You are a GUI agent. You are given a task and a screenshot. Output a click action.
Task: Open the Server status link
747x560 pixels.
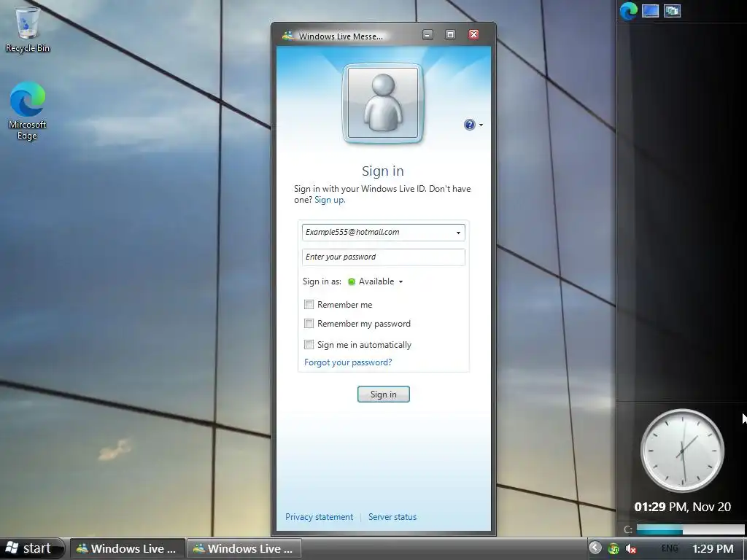392,517
